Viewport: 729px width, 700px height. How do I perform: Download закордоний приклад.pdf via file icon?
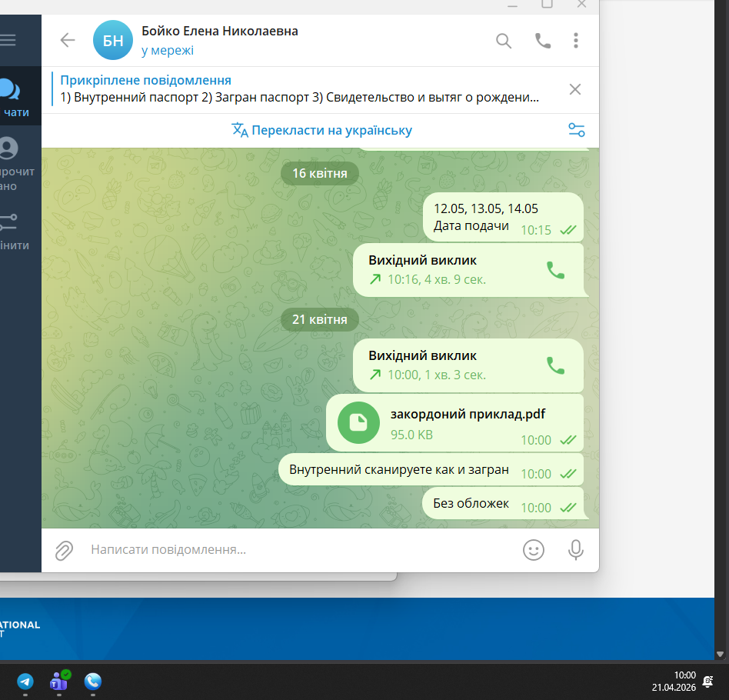358,423
